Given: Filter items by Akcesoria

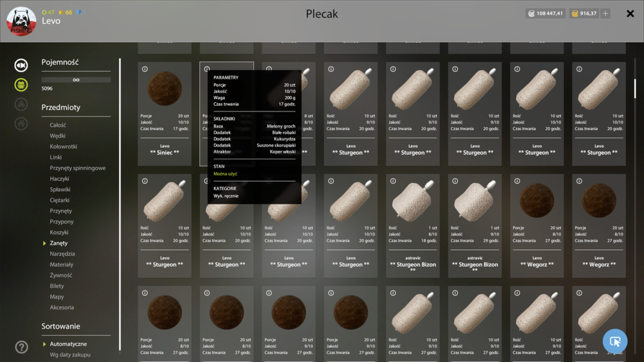Looking at the screenshot, I should (62, 307).
